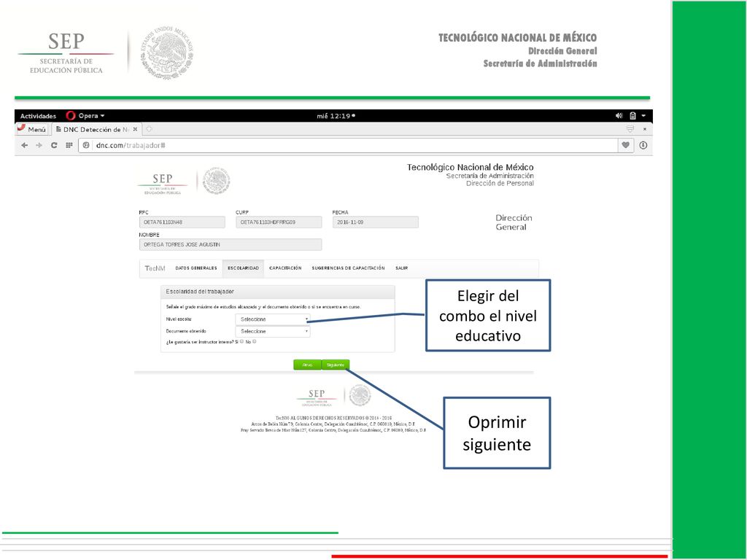Click the green Siguiente button
Screen dimensions: 747x560
(336, 365)
